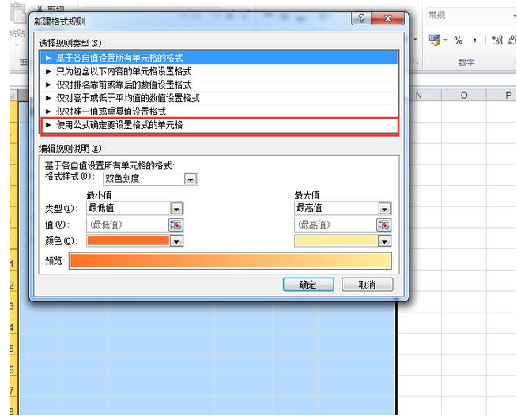Click the accounting number format icon
This screenshot has height=420, width=517.
[x=435, y=40]
